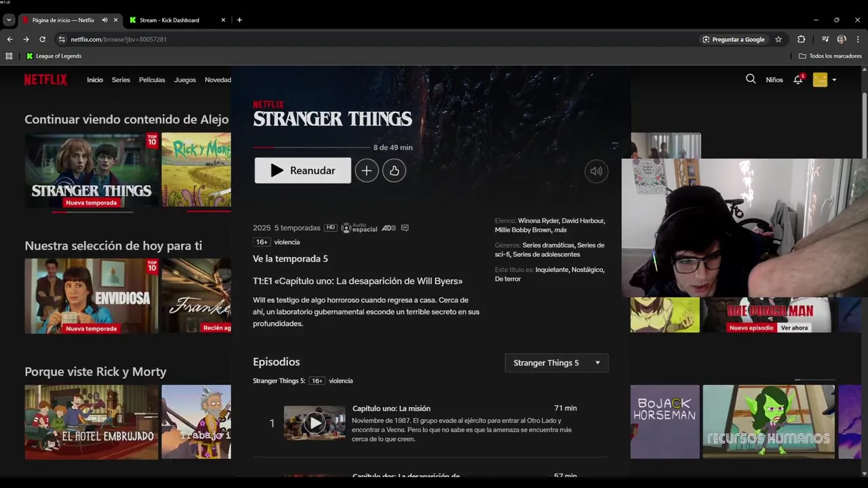Image resolution: width=868 pixels, height=488 pixels.
Task: Open Series in Netflix navigation
Action: tap(121, 80)
